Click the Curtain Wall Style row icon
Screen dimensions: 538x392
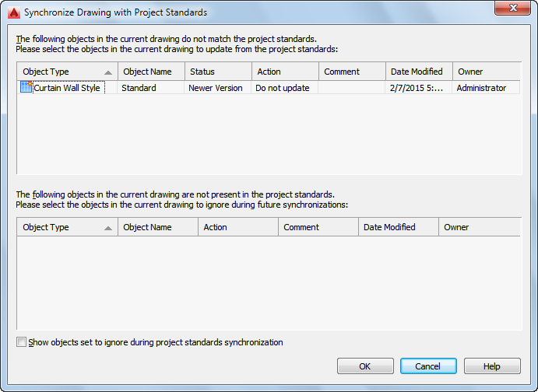tap(26, 88)
